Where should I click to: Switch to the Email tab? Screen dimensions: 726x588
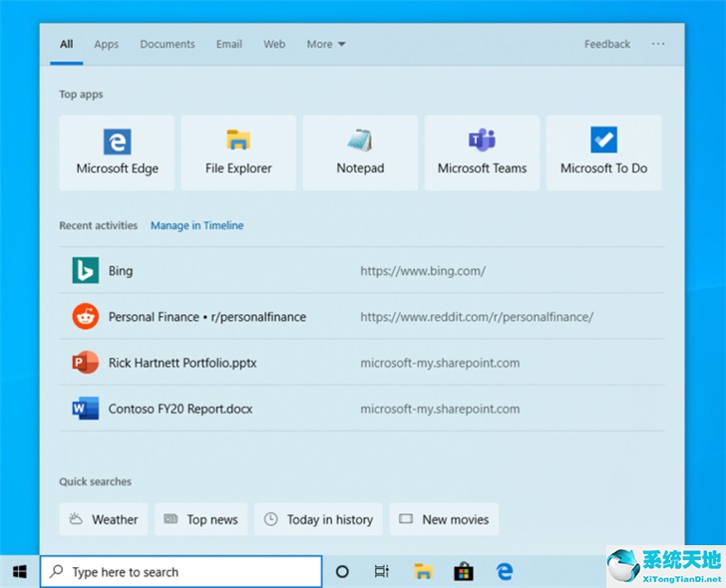pos(229,44)
